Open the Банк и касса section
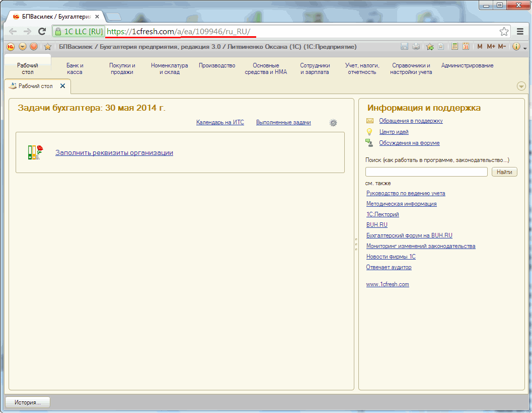The height and width of the screenshot is (413, 532). click(x=74, y=68)
